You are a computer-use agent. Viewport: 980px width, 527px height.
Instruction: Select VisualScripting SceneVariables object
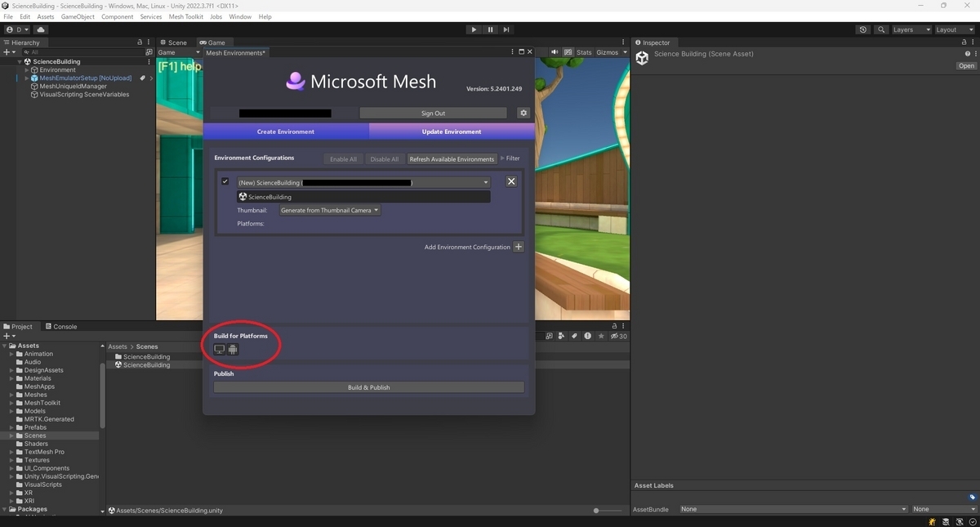[79, 94]
